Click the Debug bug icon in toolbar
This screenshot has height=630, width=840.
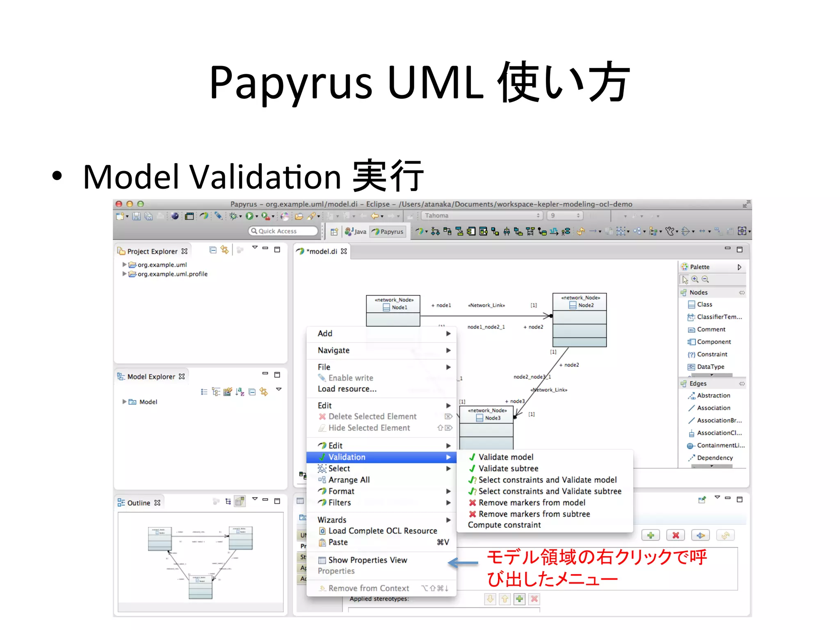pos(233,216)
